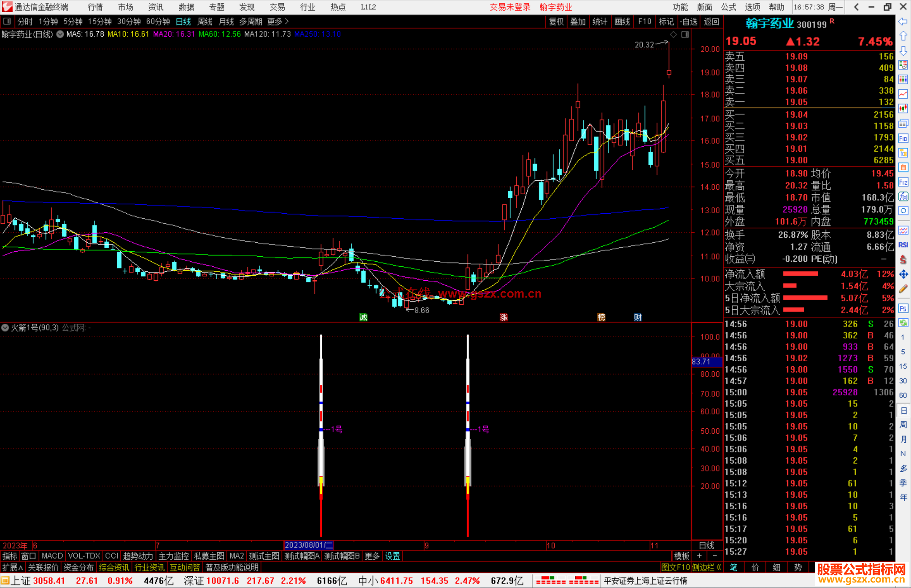Click the 设置 button in indicator bar
Image resolution: width=911 pixels, height=588 pixels.
392,556
